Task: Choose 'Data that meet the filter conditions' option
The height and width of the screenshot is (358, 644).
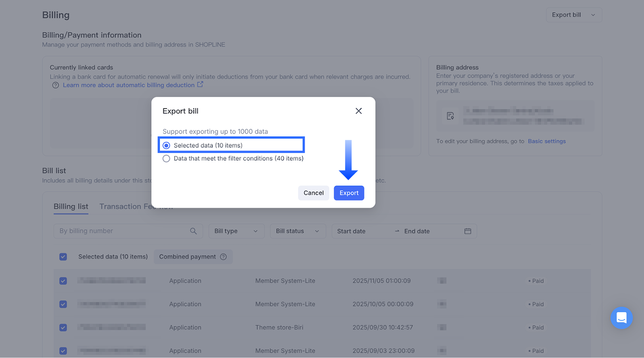Action: tap(167, 159)
